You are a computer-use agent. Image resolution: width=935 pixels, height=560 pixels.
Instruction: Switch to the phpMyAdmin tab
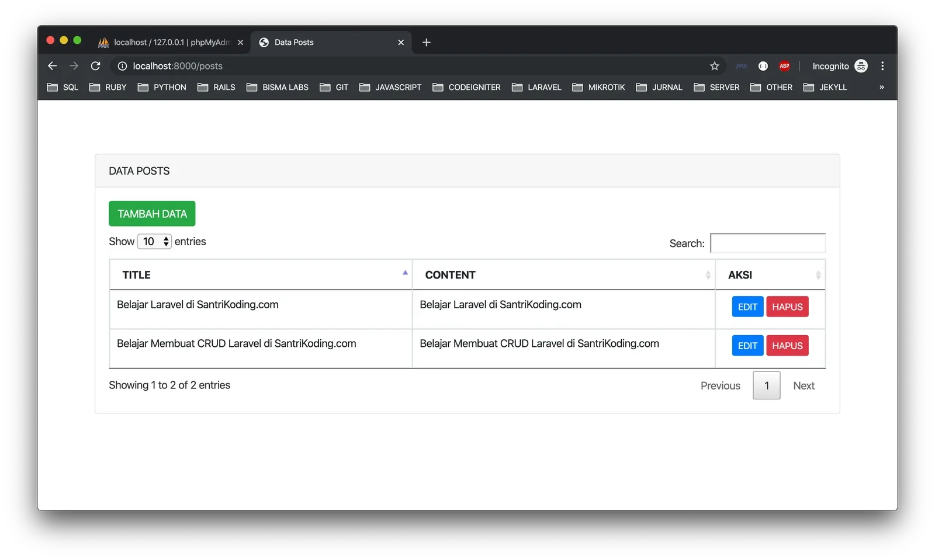coord(171,42)
